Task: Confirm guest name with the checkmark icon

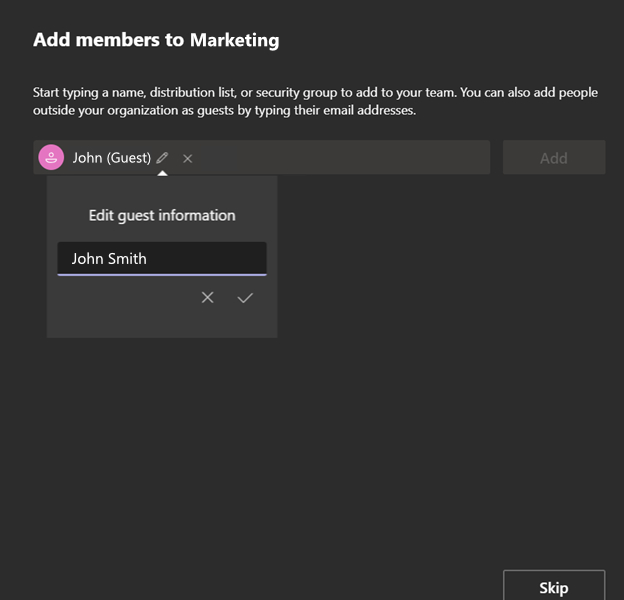Action: [245, 298]
